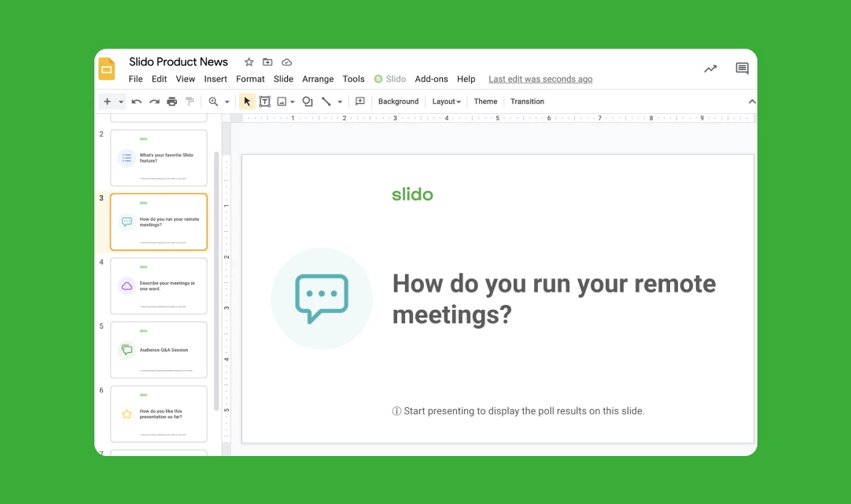The width and height of the screenshot is (851, 504).
Task: Select slide 3 'How do you run your remote meetings?' thumbnail
Action: (x=158, y=222)
